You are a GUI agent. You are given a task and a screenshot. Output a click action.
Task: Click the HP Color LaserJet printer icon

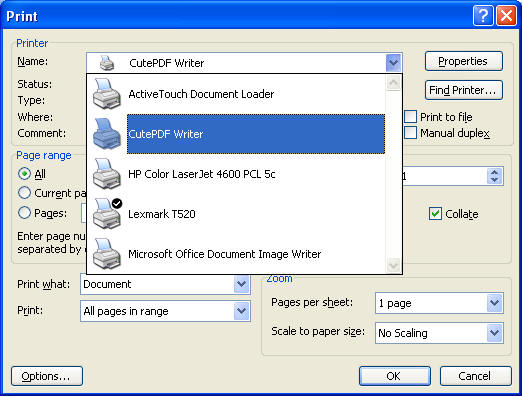click(107, 174)
